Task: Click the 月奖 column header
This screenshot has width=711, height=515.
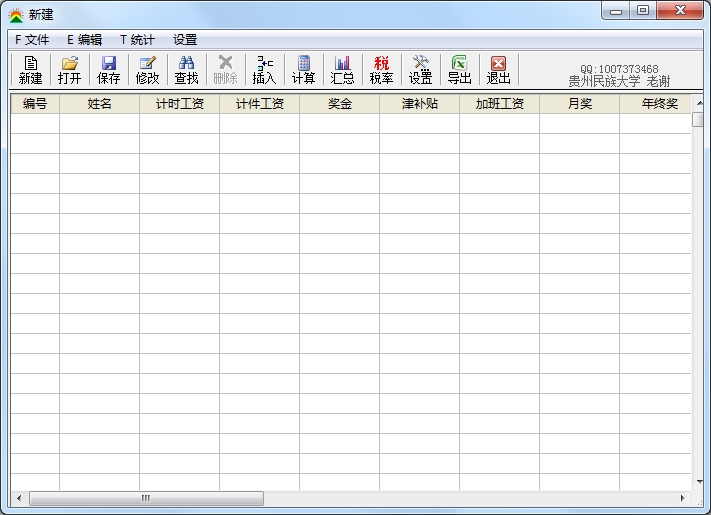Action: click(580, 104)
